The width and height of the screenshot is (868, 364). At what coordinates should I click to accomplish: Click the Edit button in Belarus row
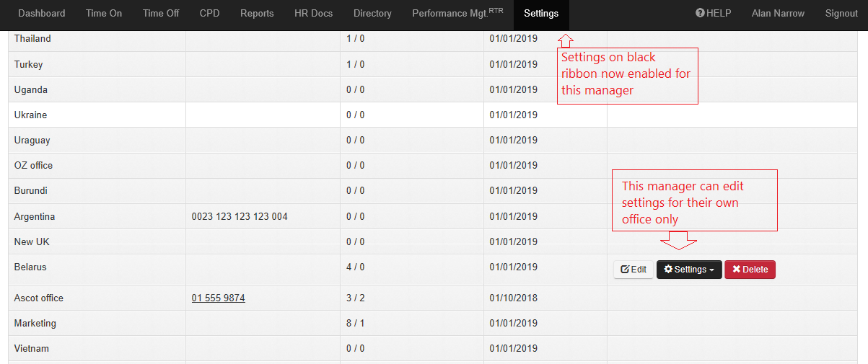634,270
